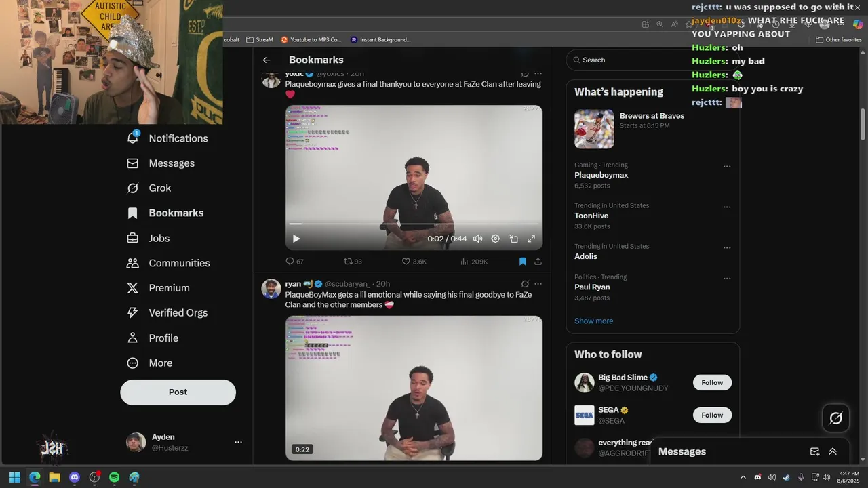The width and height of the screenshot is (868, 488).
Task: Open Spotify from the taskbar
Action: [x=114, y=477]
